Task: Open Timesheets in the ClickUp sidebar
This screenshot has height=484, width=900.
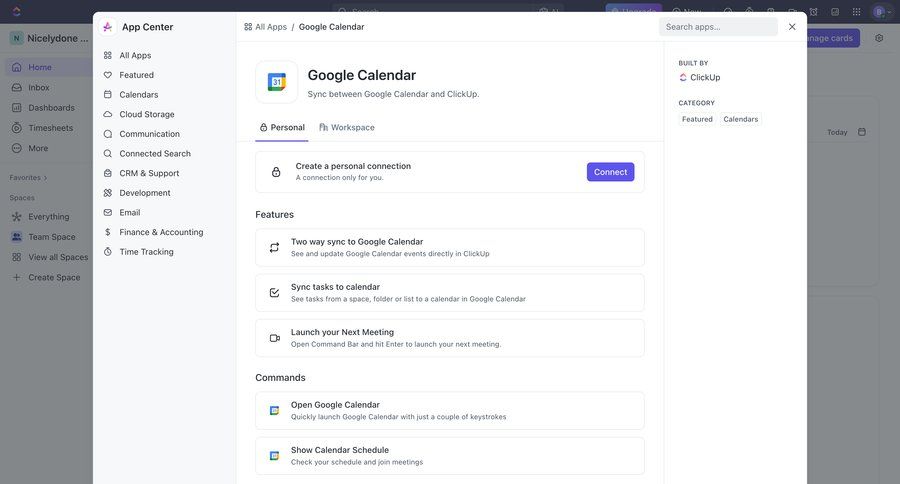Action: [51, 128]
